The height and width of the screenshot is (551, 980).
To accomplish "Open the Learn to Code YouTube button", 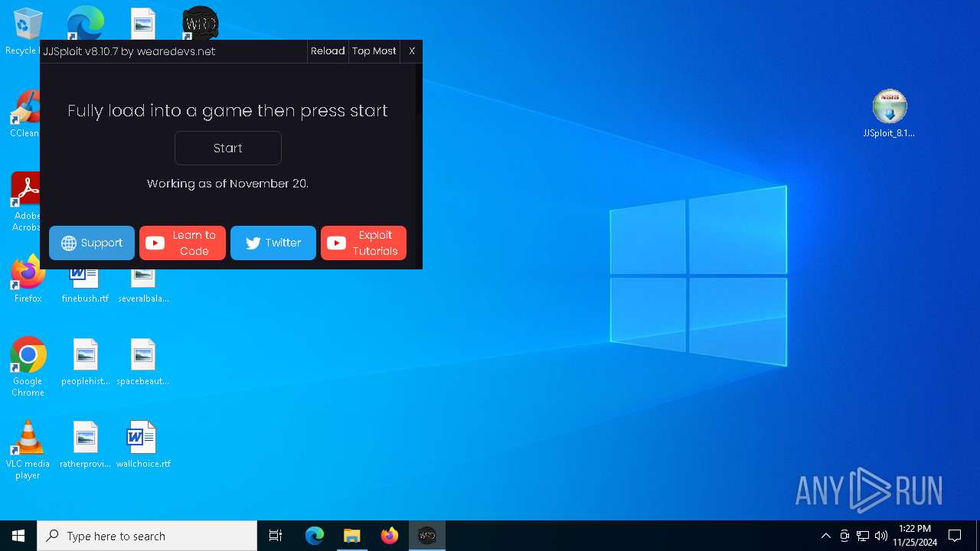I will click(x=182, y=243).
